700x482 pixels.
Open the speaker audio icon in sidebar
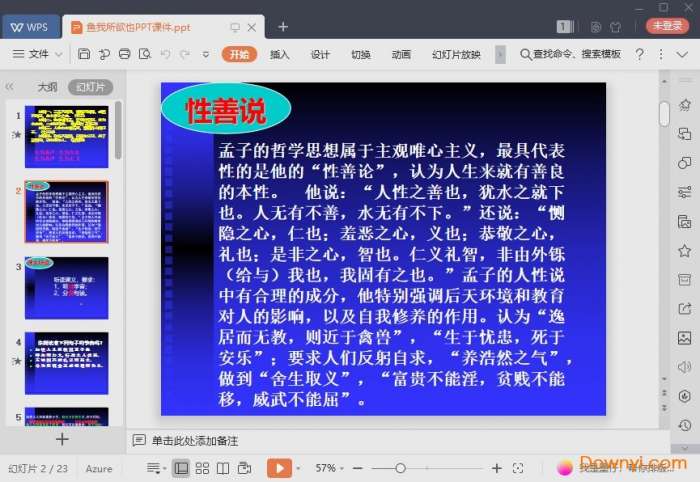coord(684,367)
